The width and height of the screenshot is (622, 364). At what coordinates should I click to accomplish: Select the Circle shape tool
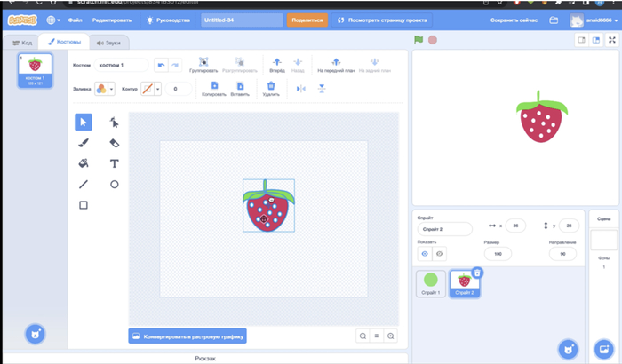(114, 184)
